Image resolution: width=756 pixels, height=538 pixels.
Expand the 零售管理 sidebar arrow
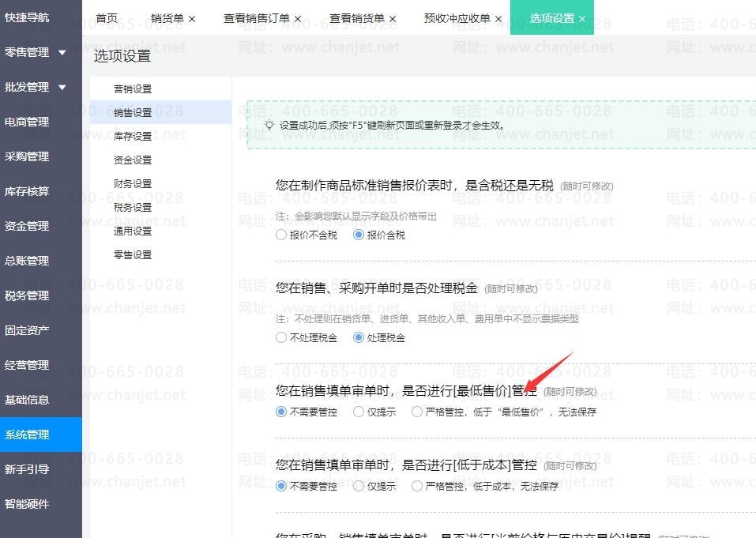click(62, 53)
